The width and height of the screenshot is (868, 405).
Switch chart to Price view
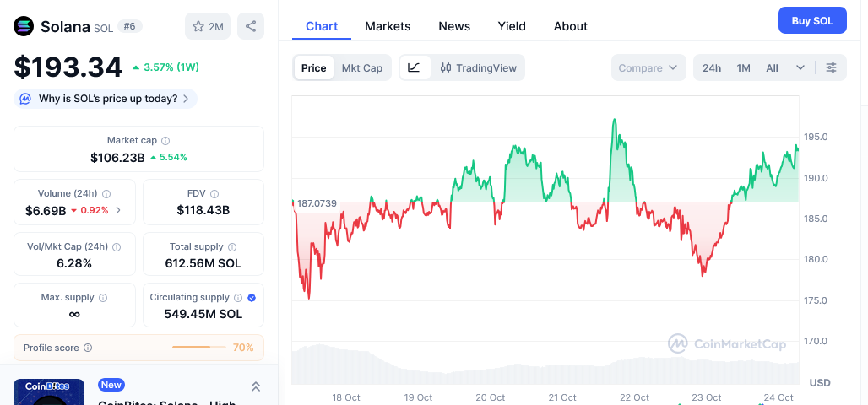tap(313, 67)
